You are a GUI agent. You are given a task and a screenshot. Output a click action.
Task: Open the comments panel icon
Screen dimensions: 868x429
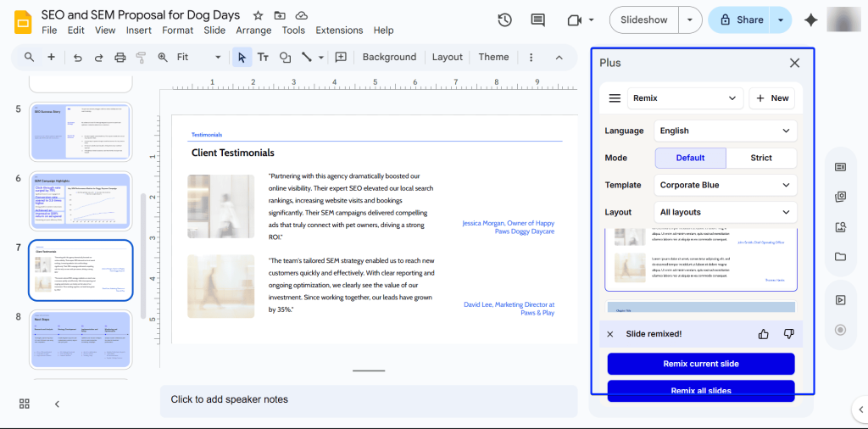537,20
